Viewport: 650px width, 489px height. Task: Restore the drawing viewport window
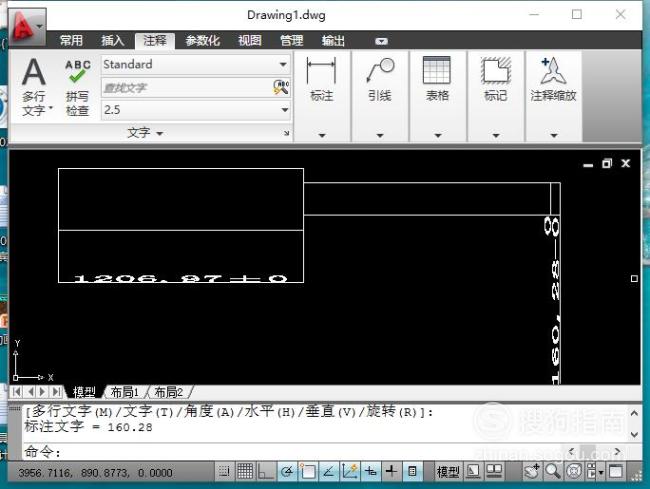[x=606, y=164]
